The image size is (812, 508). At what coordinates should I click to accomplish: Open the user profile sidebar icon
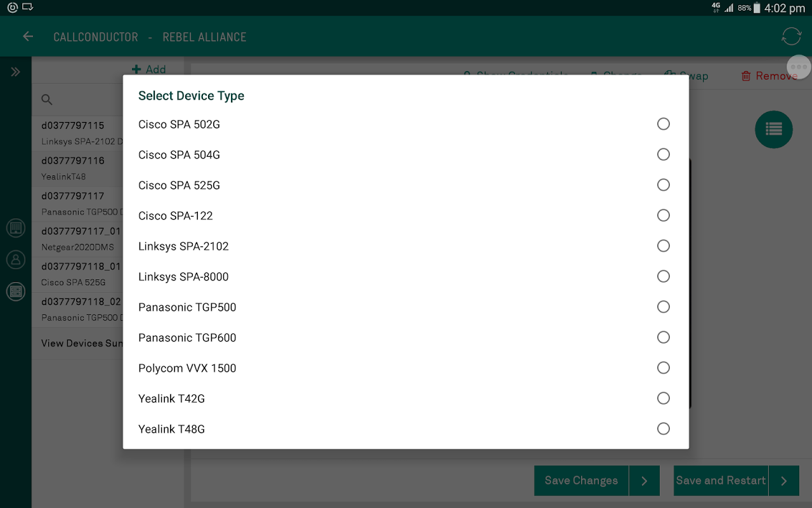coord(16,259)
